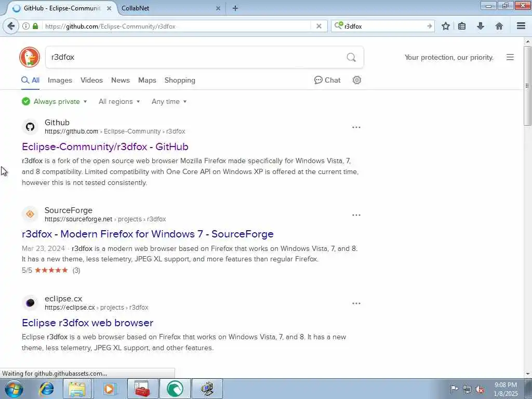
Task: Submit toolbar search with go arrow
Action: point(429,26)
